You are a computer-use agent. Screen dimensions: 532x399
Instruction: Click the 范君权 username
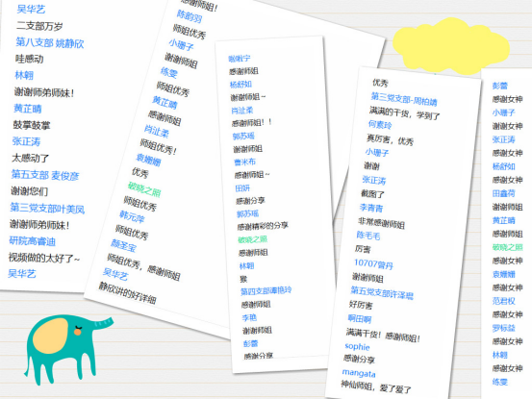504,301
